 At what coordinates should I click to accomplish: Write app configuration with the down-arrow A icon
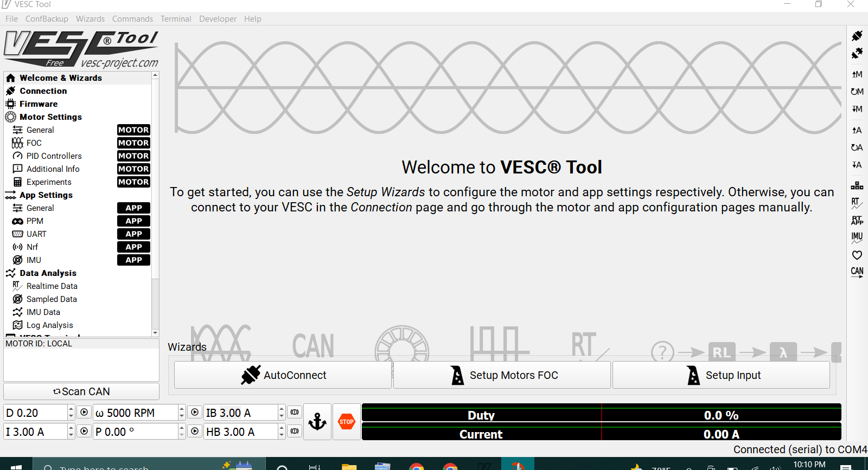tap(857, 165)
